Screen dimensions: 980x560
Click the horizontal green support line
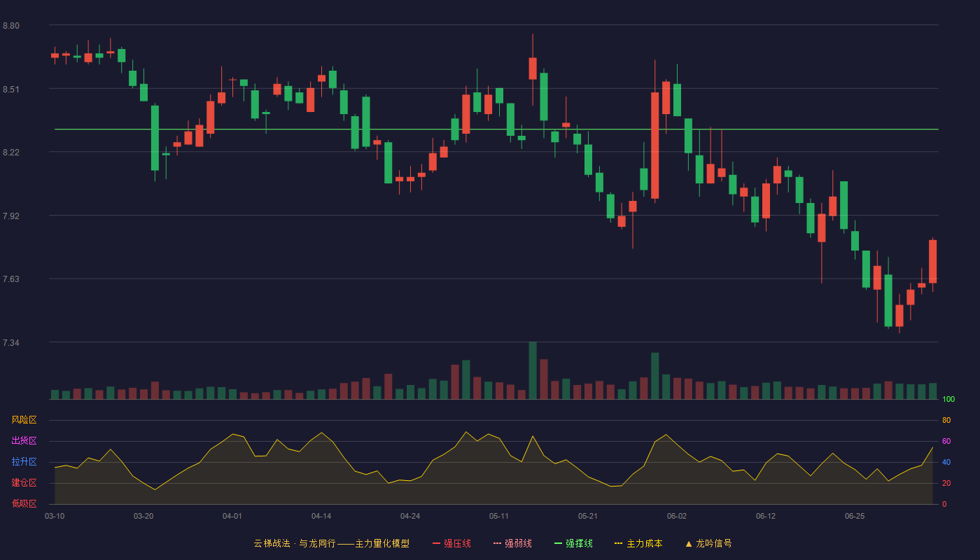tap(496, 129)
